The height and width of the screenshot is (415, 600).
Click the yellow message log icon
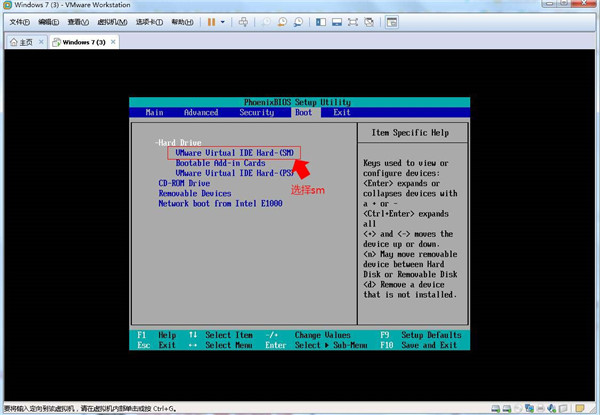[580, 408]
